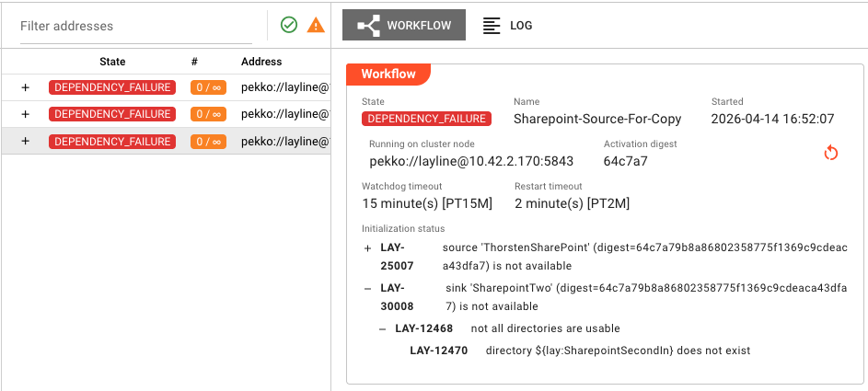Click the source 'ThorstenSharePoint' not available message
Viewport: 868px width, 391px height.
[x=645, y=258]
